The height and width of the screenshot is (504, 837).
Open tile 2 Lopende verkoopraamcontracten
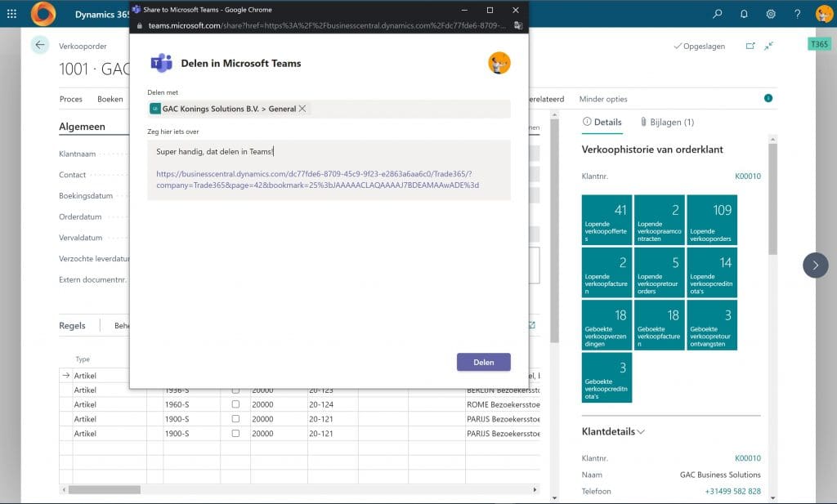[660, 220]
